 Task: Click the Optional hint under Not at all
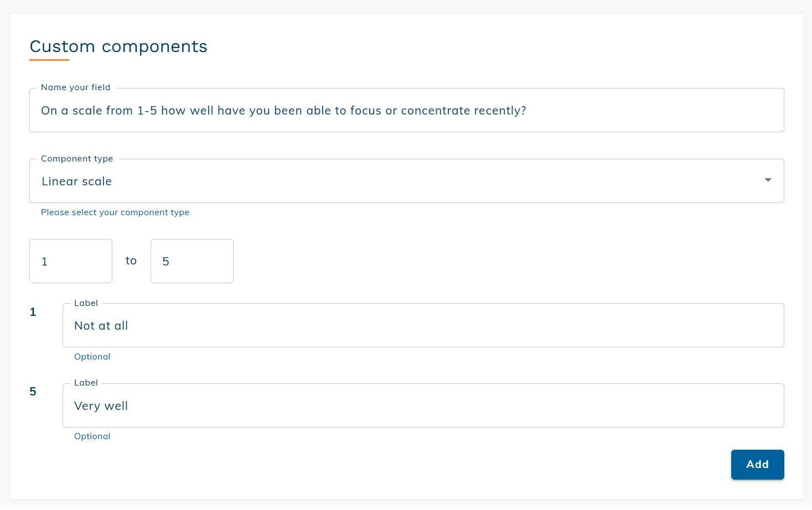(92, 356)
